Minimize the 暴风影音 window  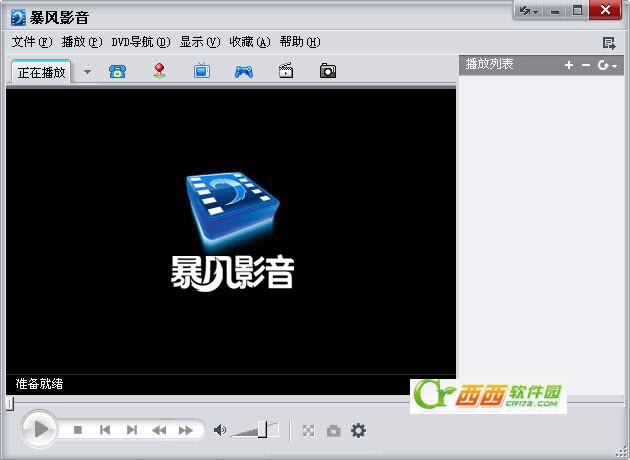click(555, 11)
